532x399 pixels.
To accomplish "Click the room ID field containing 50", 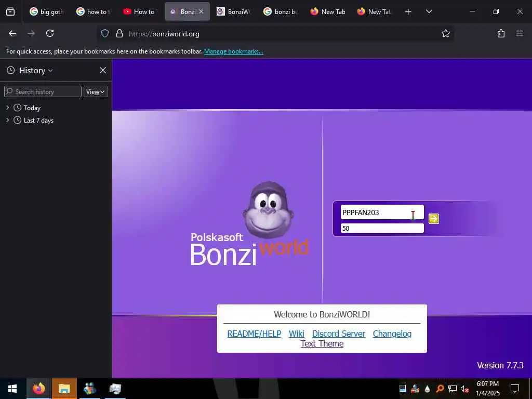I will pyautogui.click(x=382, y=228).
